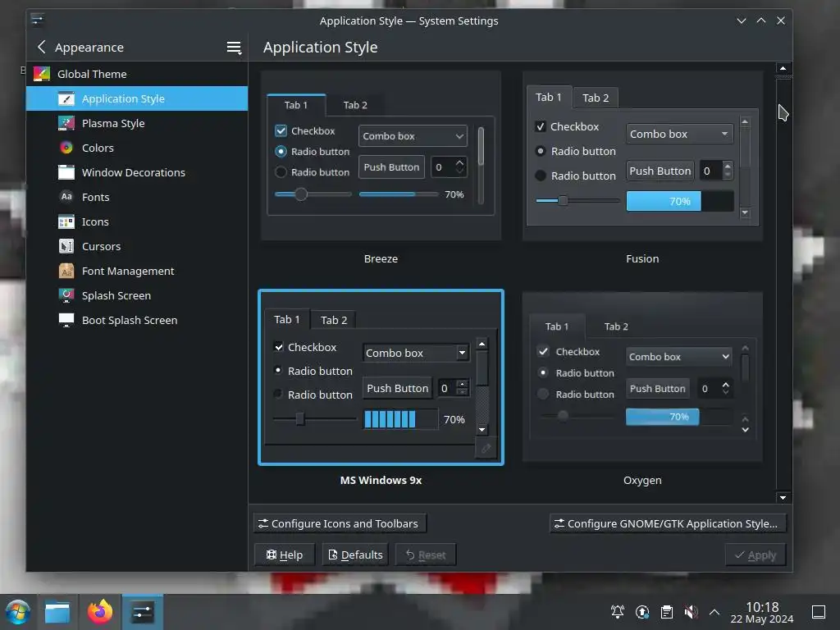Viewport: 840px width, 630px height.
Task: Open the Boot Splash Screen icon
Action: (66, 320)
